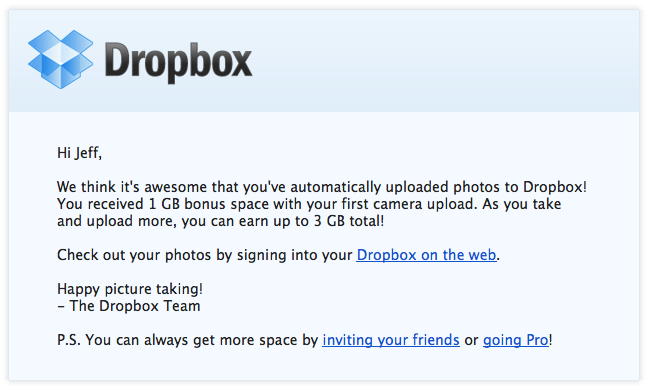Image resolution: width=648 pixels, height=389 pixels.
Task: Click the word "or" between the two links
Action: coord(471,340)
